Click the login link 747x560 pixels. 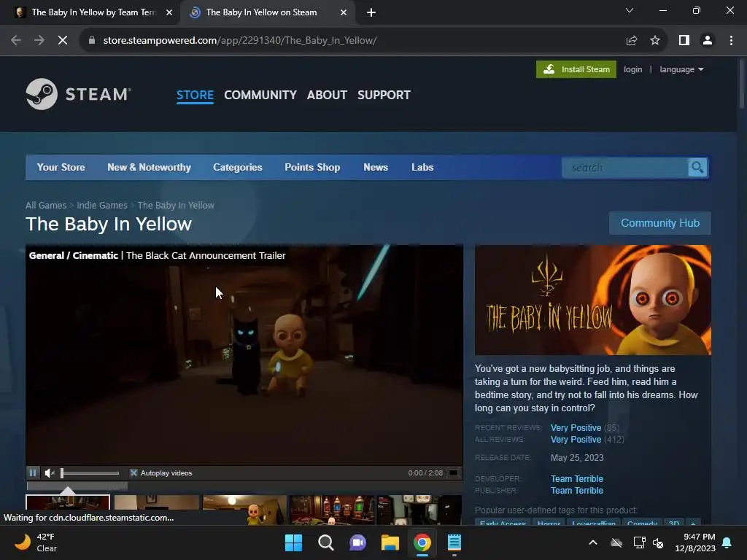point(632,69)
